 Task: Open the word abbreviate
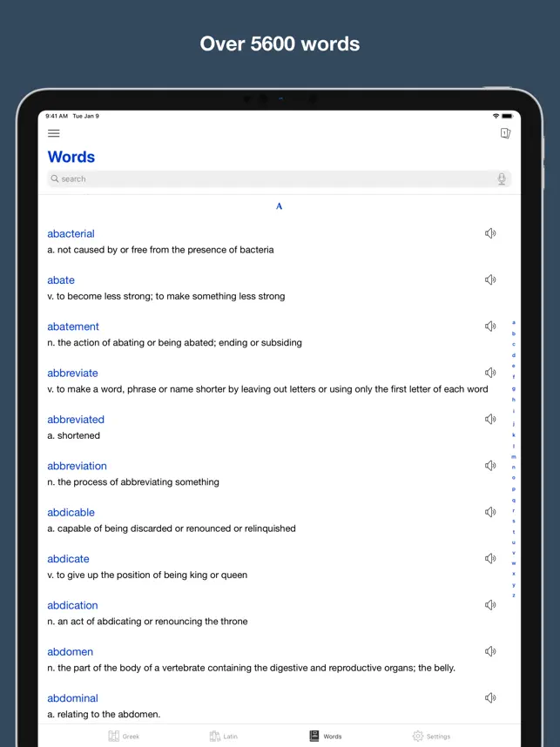click(72, 373)
